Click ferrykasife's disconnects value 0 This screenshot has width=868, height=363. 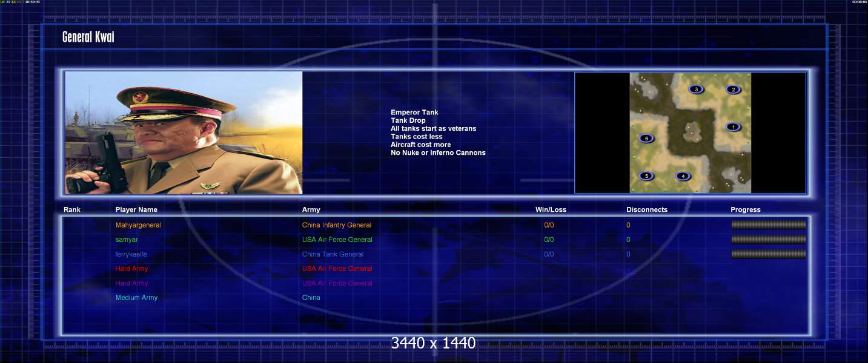pos(628,254)
